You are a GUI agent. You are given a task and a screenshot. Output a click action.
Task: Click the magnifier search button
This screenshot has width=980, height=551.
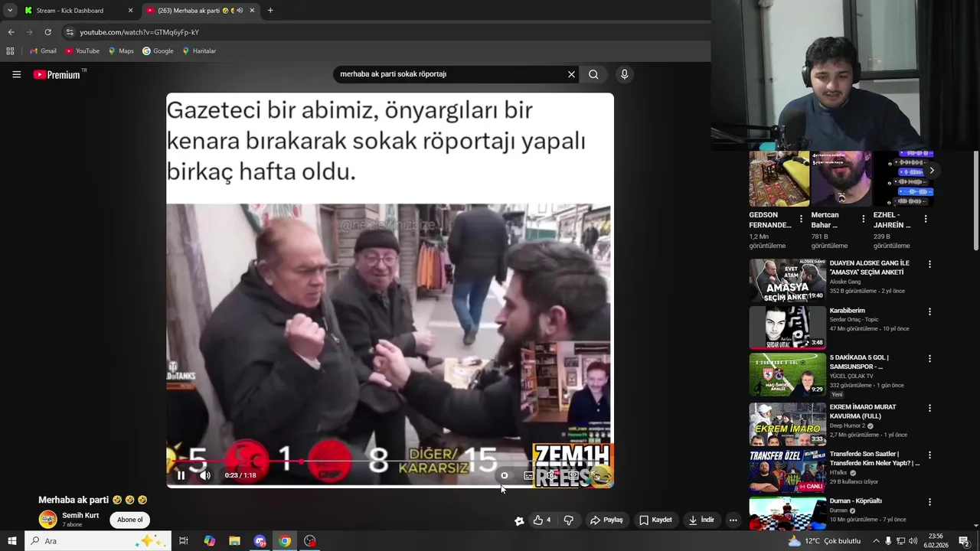(593, 74)
